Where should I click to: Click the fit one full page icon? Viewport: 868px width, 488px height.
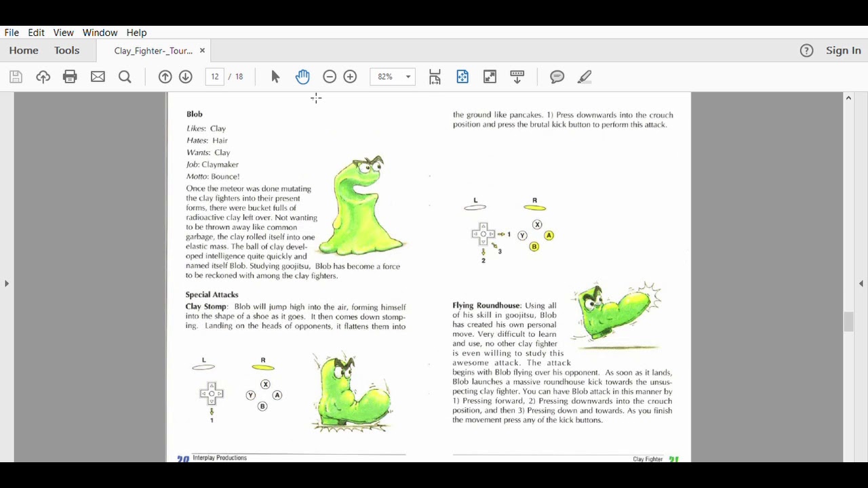tap(462, 77)
